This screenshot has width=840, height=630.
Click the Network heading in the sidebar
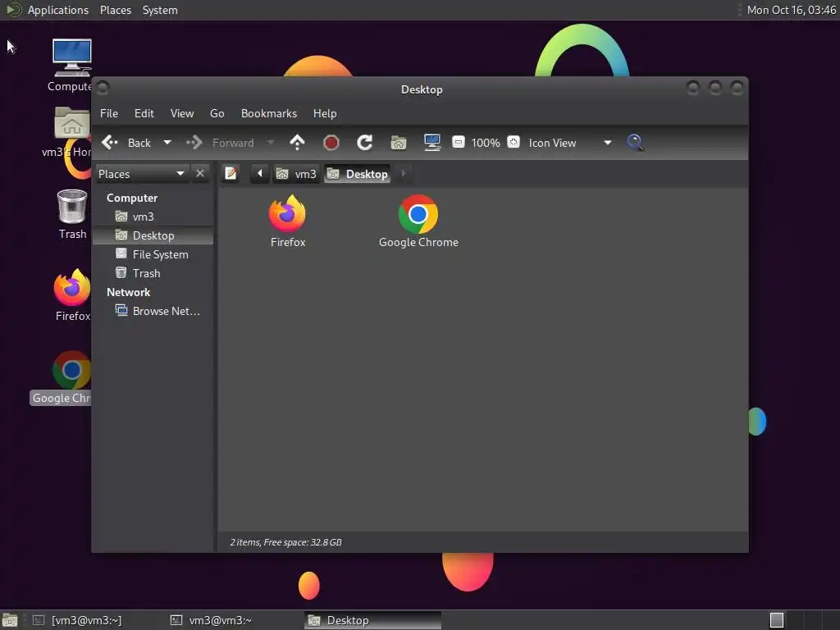point(129,293)
